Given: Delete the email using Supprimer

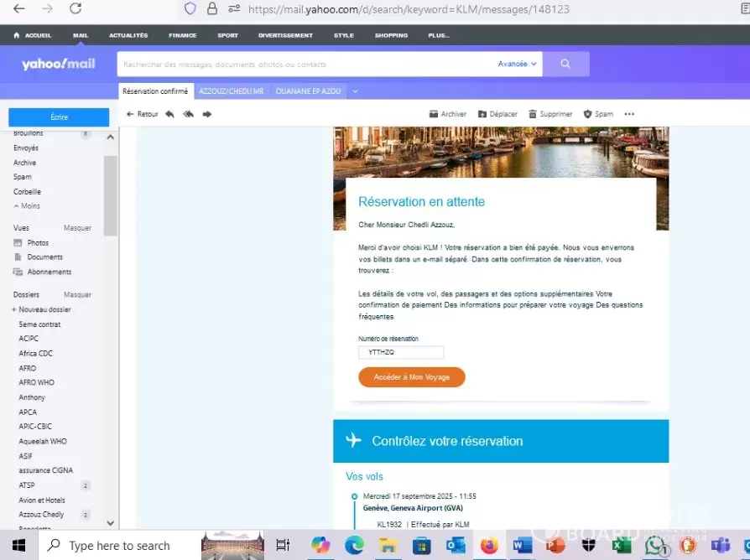Looking at the screenshot, I should pos(549,114).
